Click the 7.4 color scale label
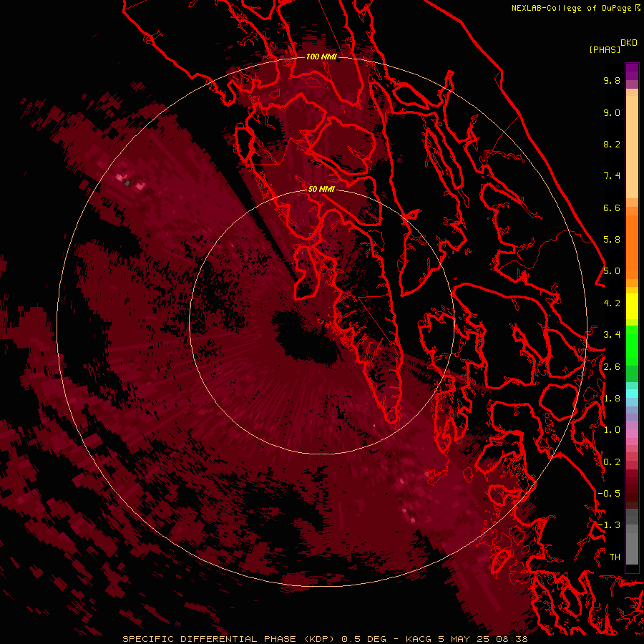Image resolution: width=644 pixels, height=644 pixels. pos(612,176)
